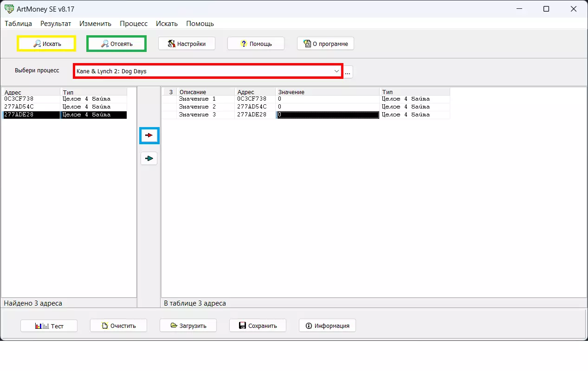Move selected address with red arrow button

click(x=149, y=135)
